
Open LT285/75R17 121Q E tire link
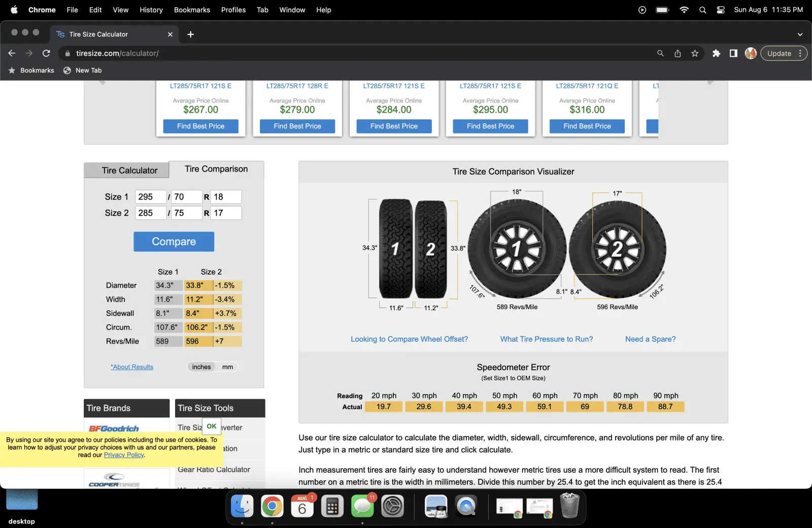[587, 86]
